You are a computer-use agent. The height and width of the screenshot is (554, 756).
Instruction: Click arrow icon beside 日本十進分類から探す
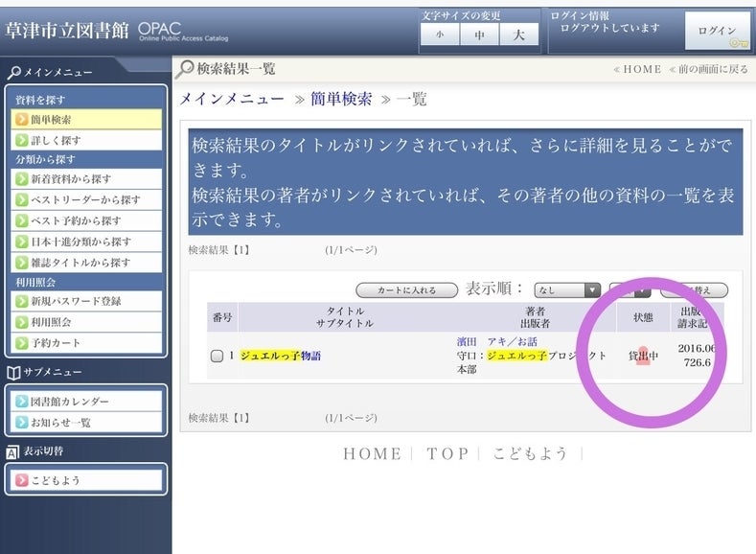click(x=23, y=242)
